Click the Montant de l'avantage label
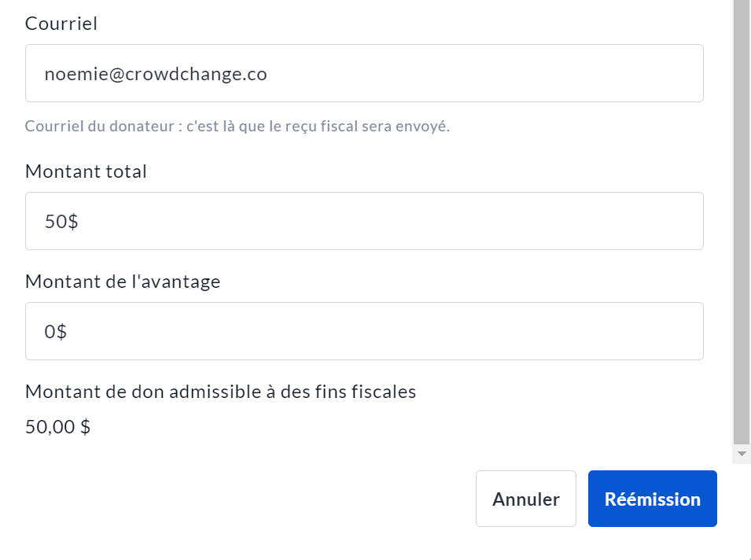The image size is (751, 560). (123, 282)
